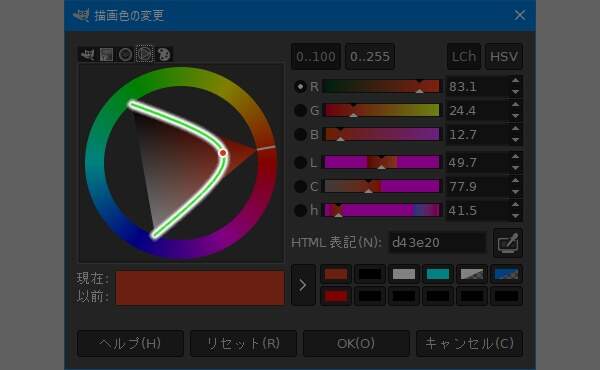Viewport: 600px width, 370px height.
Task: Close the 描画色の変更 dialog
Action: coord(520,15)
